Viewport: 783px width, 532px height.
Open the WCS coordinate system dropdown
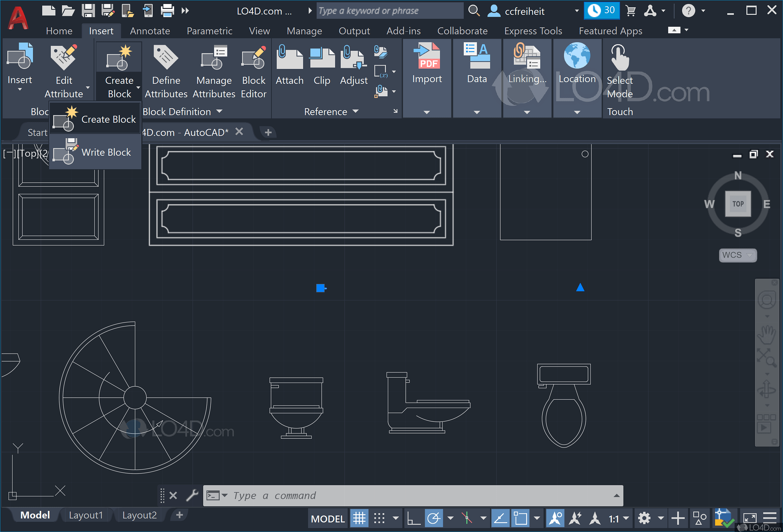pos(737,255)
